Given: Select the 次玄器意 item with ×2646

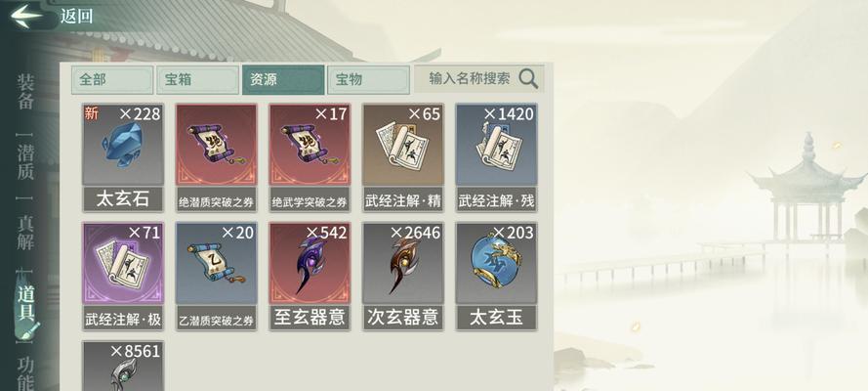Looking at the screenshot, I should point(403,277).
